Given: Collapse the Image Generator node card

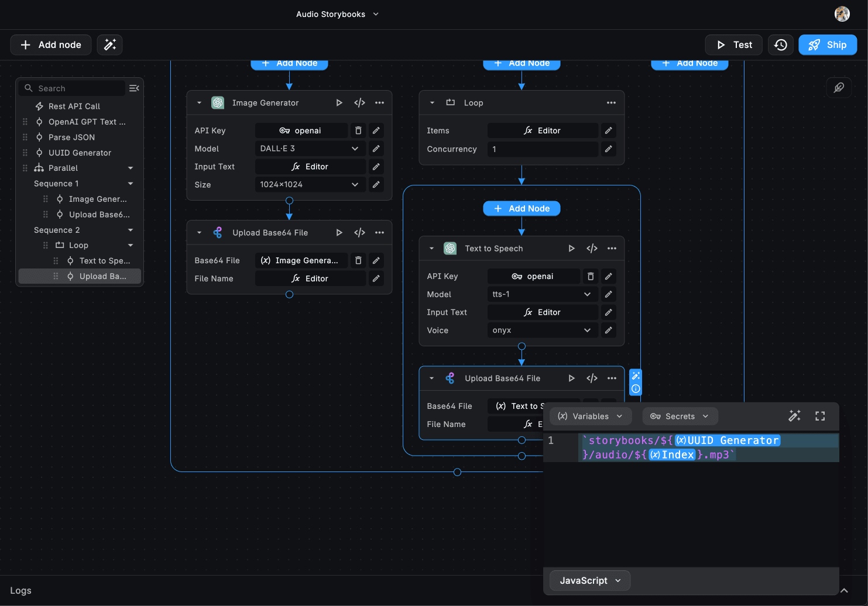Looking at the screenshot, I should (199, 103).
